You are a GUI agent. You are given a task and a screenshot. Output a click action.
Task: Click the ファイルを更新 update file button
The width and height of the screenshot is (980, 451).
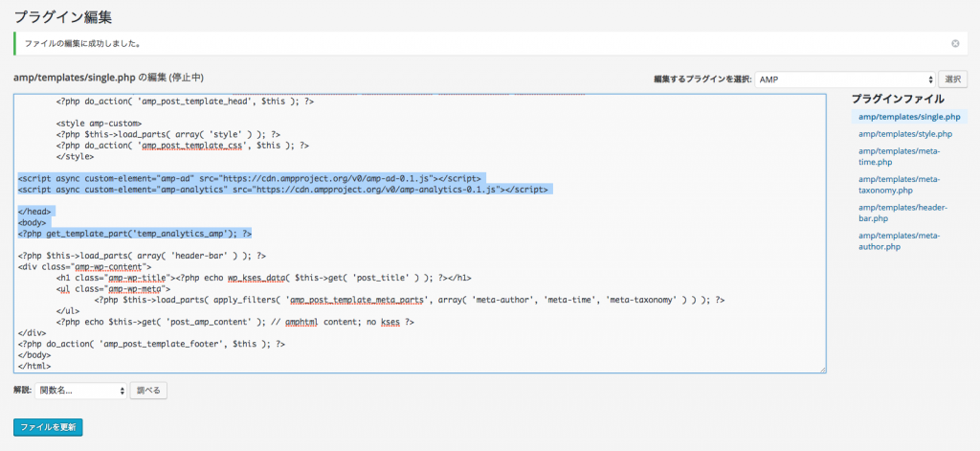[x=48, y=427]
